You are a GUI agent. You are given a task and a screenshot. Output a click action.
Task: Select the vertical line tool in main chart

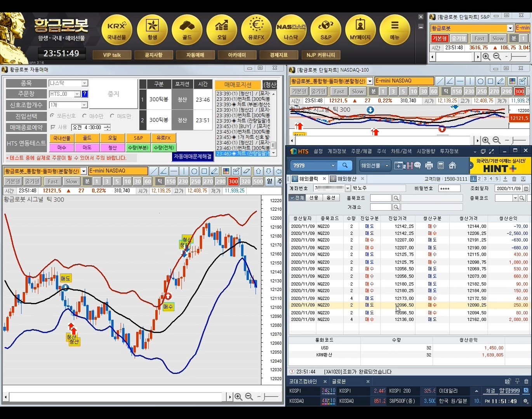(184, 171)
